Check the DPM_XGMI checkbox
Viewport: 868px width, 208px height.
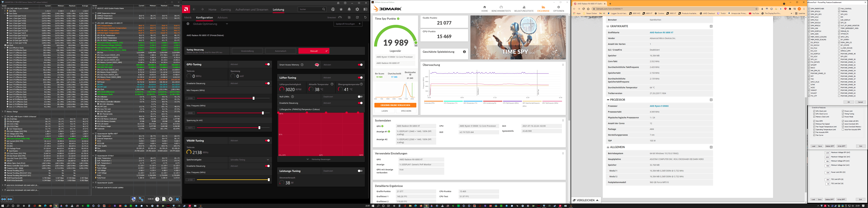pos(809,34)
